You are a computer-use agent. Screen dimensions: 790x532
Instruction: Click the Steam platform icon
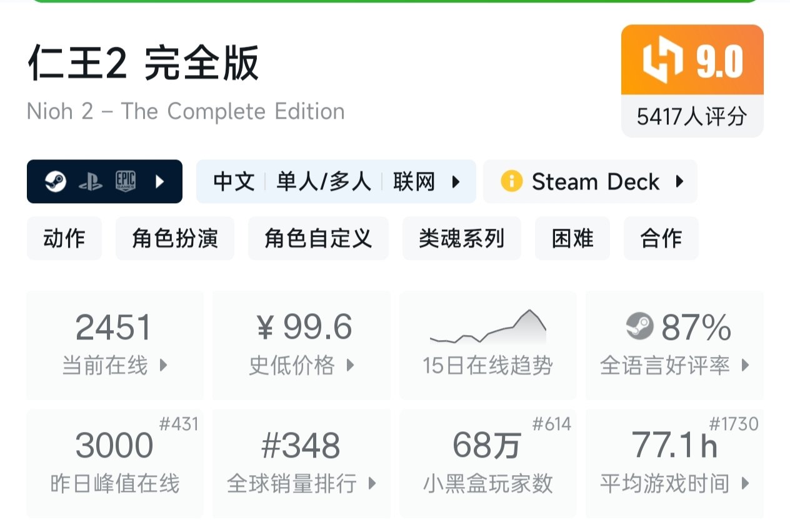(x=55, y=182)
